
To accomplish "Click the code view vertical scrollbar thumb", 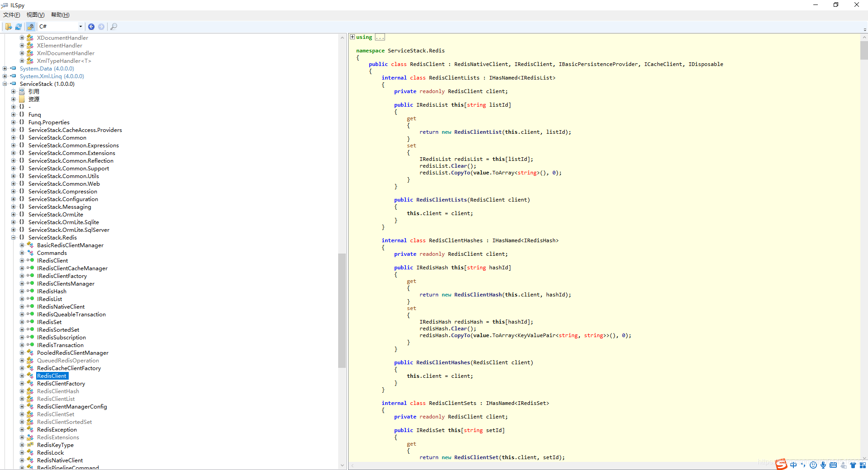I will [x=864, y=51].
